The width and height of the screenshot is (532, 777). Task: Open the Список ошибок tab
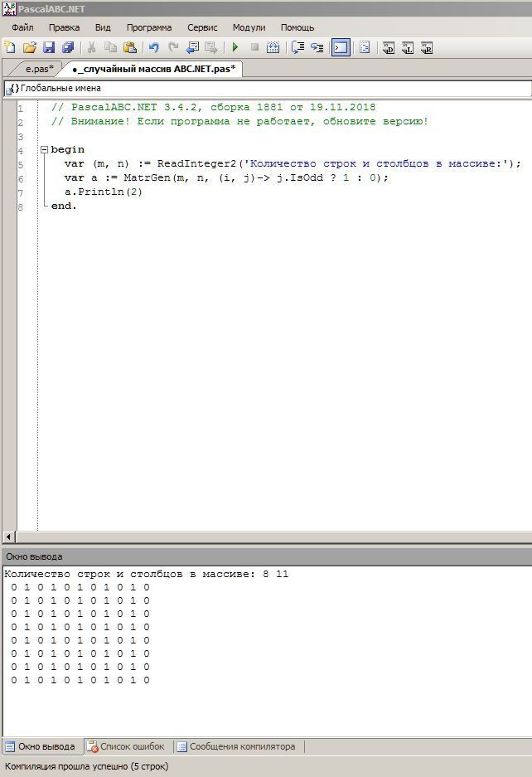[x=125, y=746]
